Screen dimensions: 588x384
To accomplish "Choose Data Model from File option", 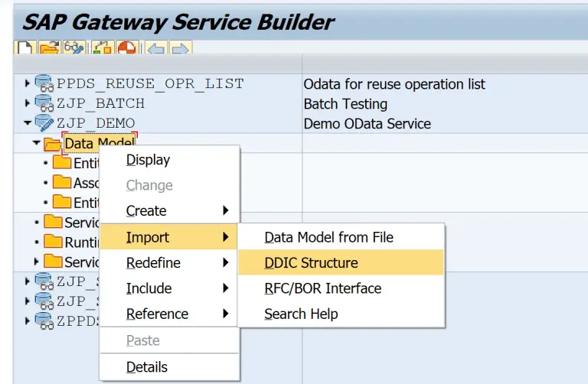I will click(328, 237).
